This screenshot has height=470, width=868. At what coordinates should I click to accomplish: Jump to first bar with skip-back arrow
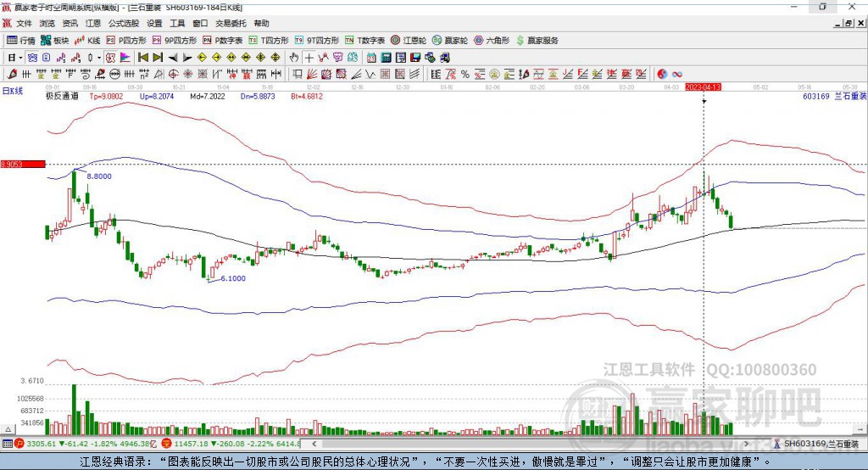click(x=143, y=58)
